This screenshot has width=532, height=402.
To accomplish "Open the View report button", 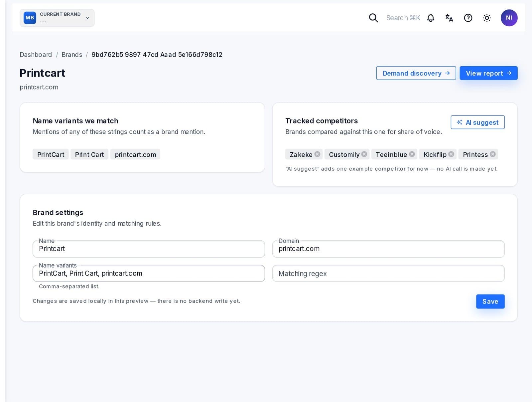I will [x=488, y=73].
